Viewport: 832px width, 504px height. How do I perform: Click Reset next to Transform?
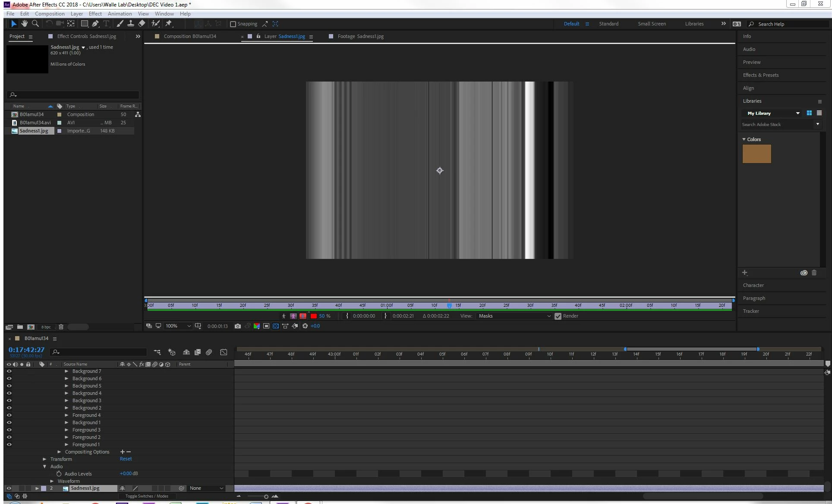pyautogui.click(x=126, y=459)
